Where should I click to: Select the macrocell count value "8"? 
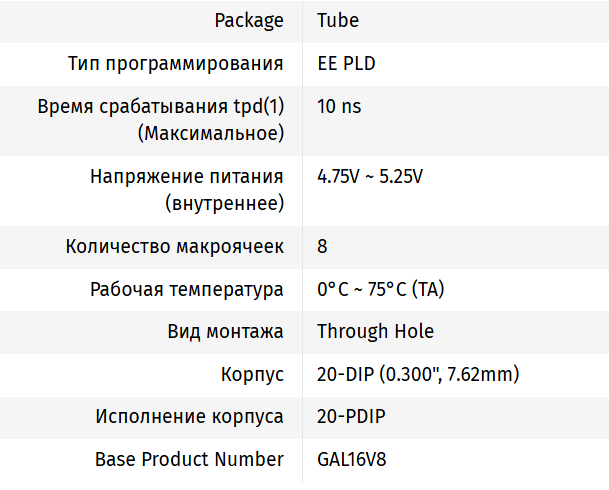(x=322, y=246)
